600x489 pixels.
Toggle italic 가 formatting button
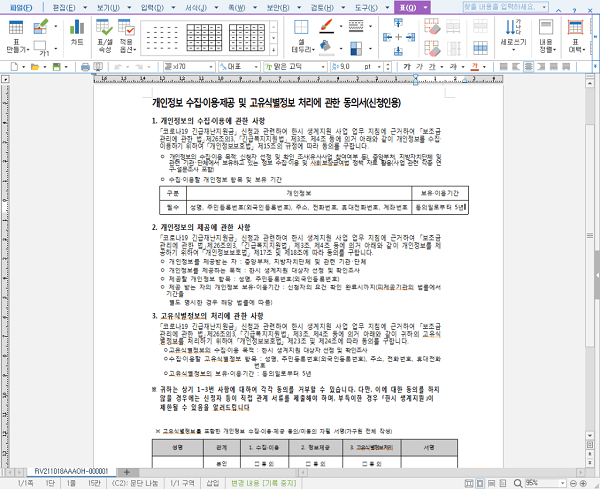tap(419, 67)
